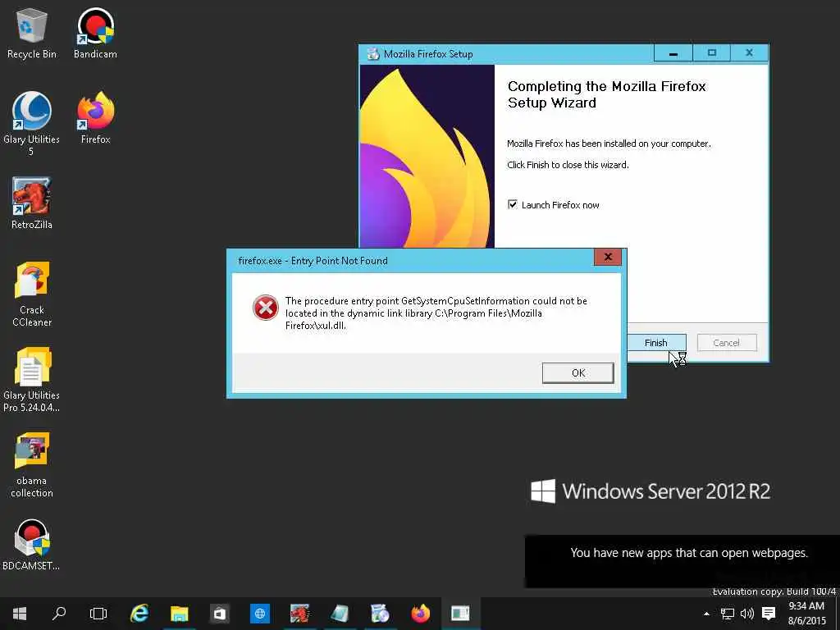840x630 pixels.
Task: Select the Glary Utilities 5 desktop shortcut
Action: pyautogui.click(x=32, y=125)
